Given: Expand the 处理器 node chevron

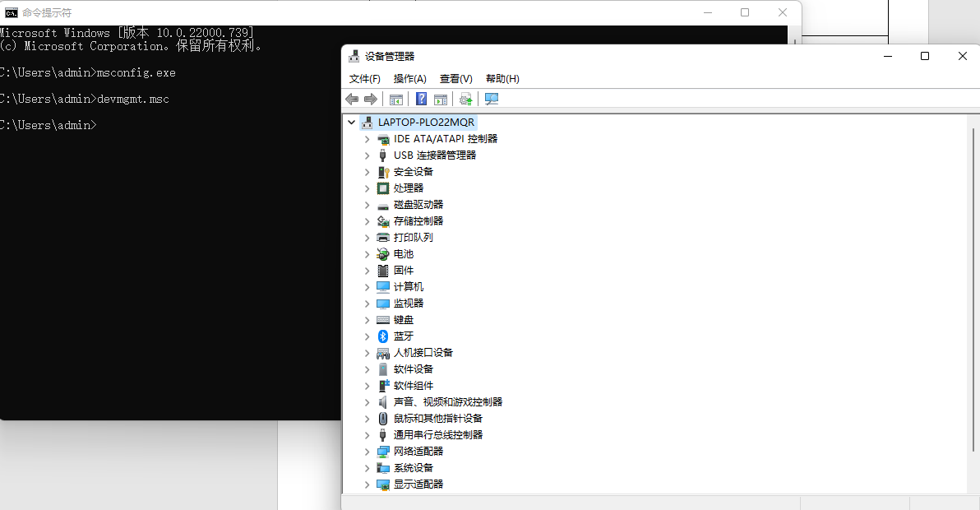Looking at the screenshot, I should (x=367, y=188).
